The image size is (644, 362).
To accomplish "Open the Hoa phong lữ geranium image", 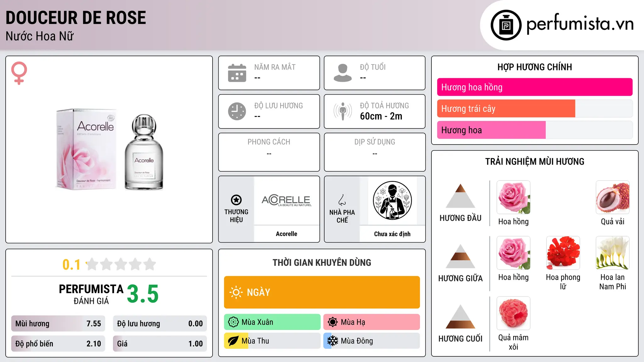I will 563,253.
